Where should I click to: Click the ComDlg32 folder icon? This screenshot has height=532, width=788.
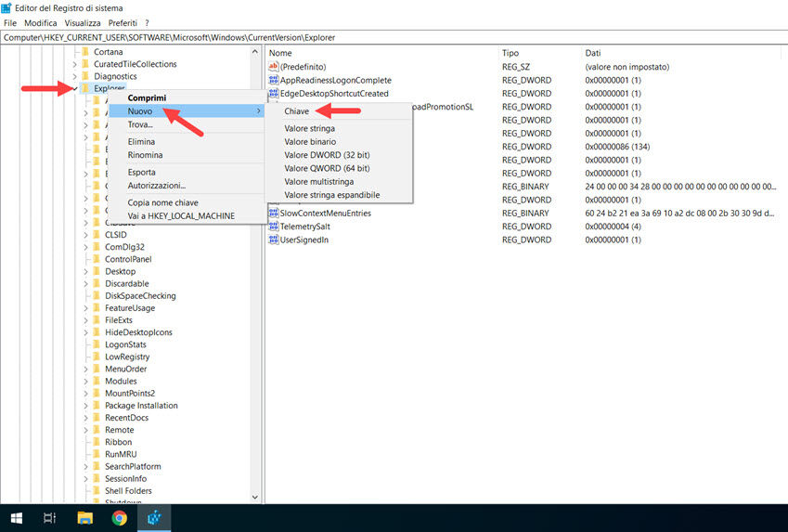[96, 246]
